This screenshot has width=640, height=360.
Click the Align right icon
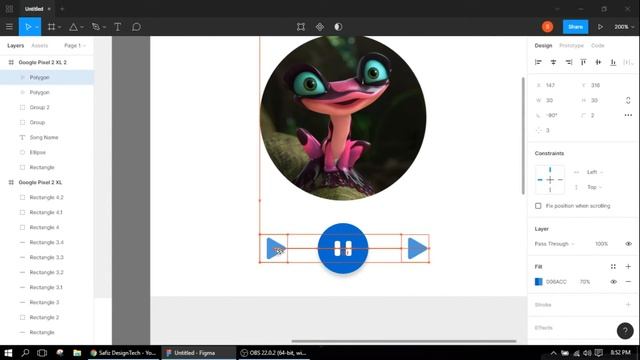tap(569, 62)
